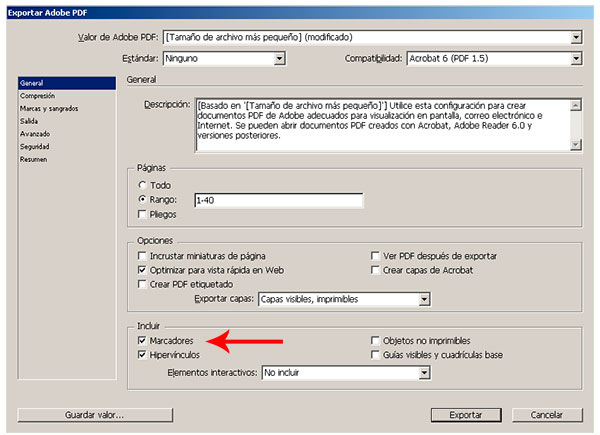
Task: Click the Guardar valor button
Action: (x=95, y=415)
